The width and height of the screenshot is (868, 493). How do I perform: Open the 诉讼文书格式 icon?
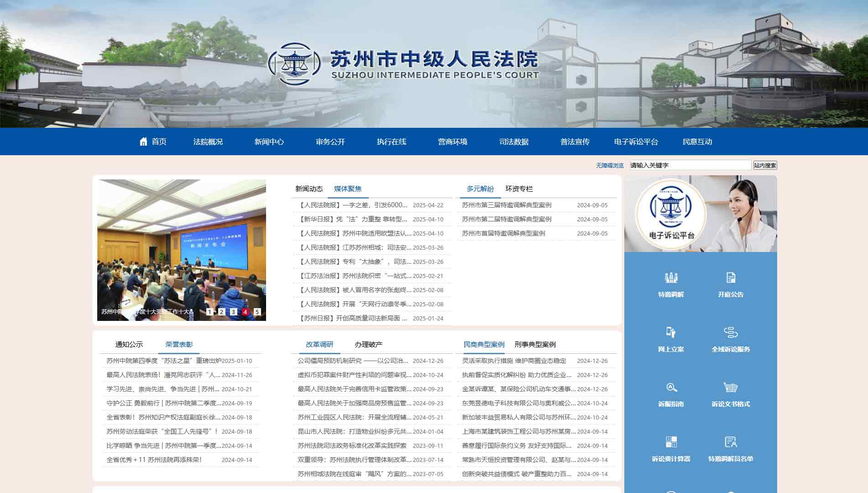click(731, 387)
